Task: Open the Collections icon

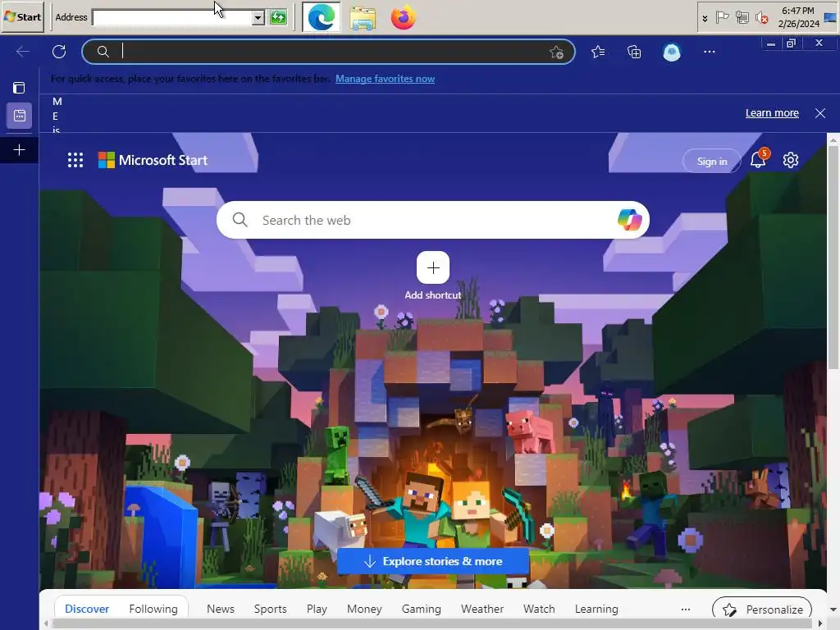Action: pyautogui.click(x=634, y=52)
